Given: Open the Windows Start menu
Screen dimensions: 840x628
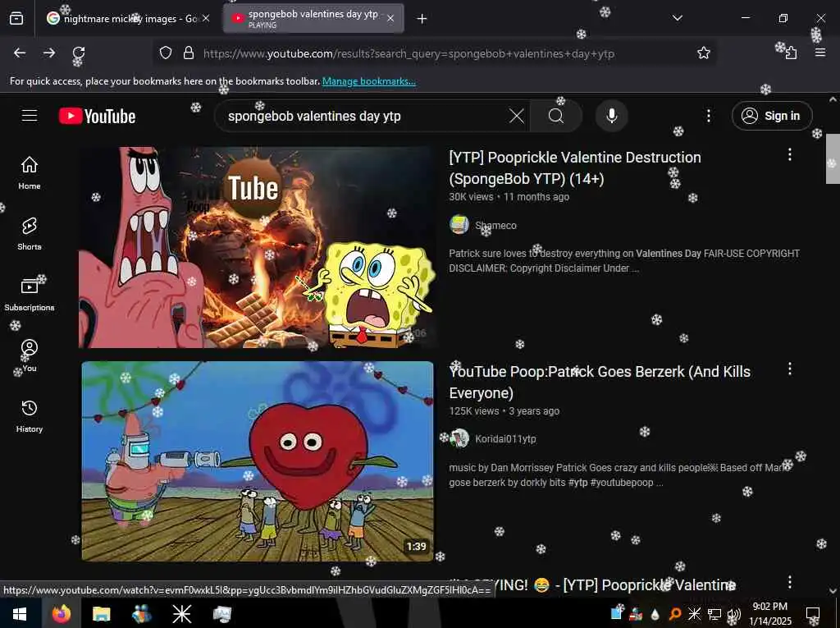Looking at the screenshot, I should pyautogui.click(x=20, y=613).
